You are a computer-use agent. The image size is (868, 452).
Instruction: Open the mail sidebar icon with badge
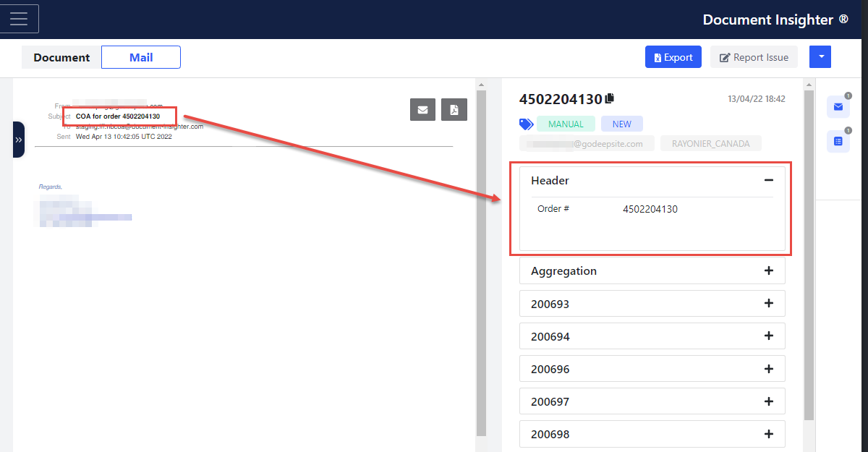click(838, 107)
